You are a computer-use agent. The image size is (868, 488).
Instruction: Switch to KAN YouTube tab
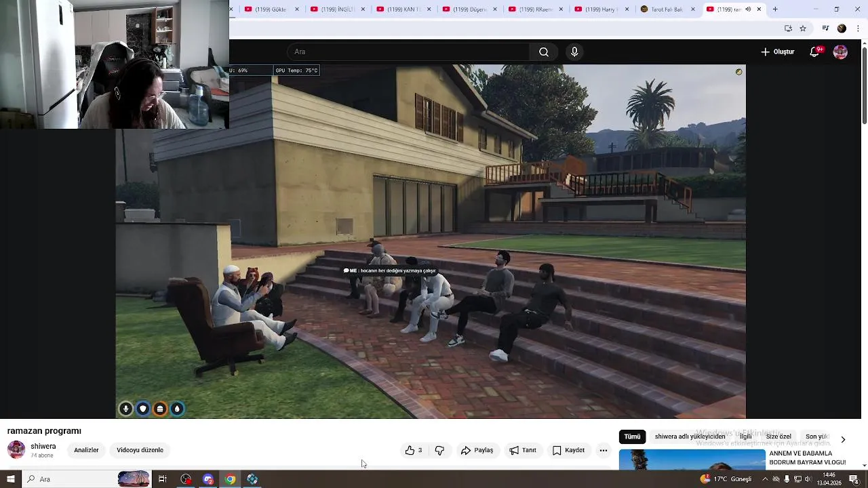point(402,9)
